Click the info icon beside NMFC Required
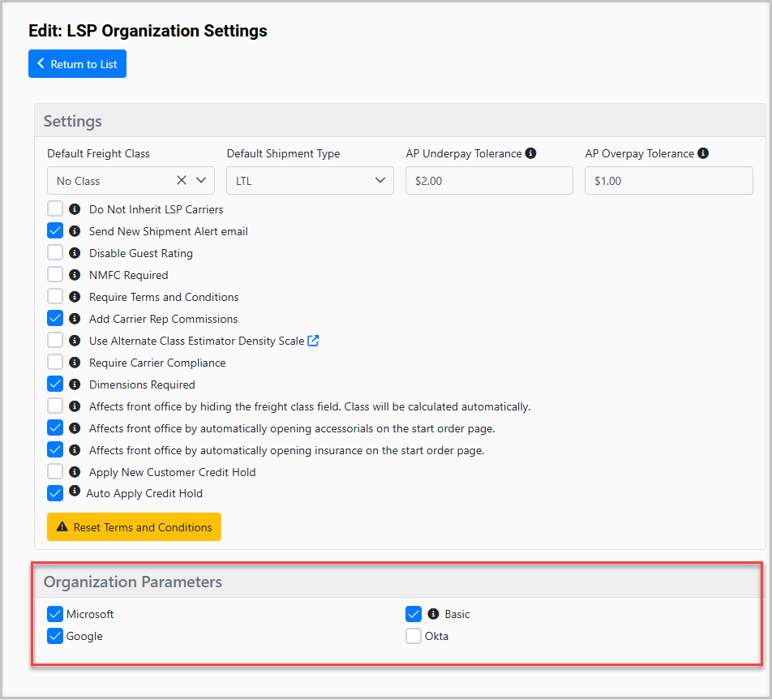The height and width of the screenshot is (700, 772). pos(74,275)
